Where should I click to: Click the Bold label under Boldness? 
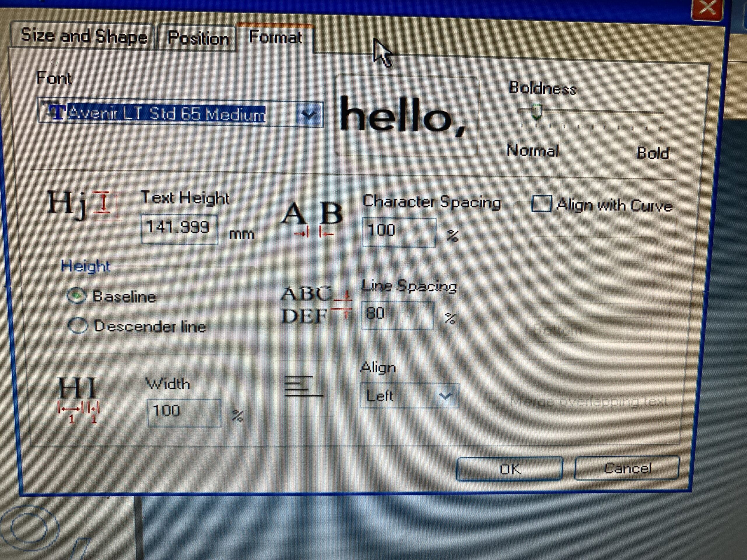coord(652,153)
